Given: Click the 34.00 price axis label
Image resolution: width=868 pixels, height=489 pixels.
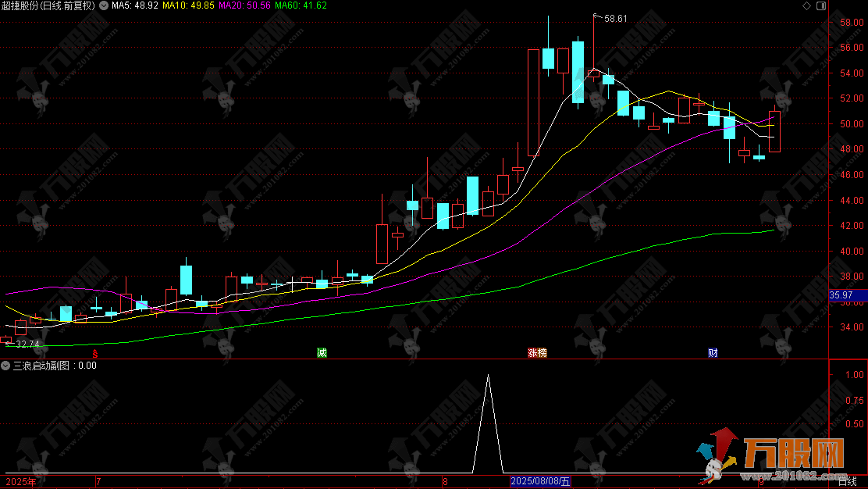Looking at the screenshot, I should click(x=852, y=327).
